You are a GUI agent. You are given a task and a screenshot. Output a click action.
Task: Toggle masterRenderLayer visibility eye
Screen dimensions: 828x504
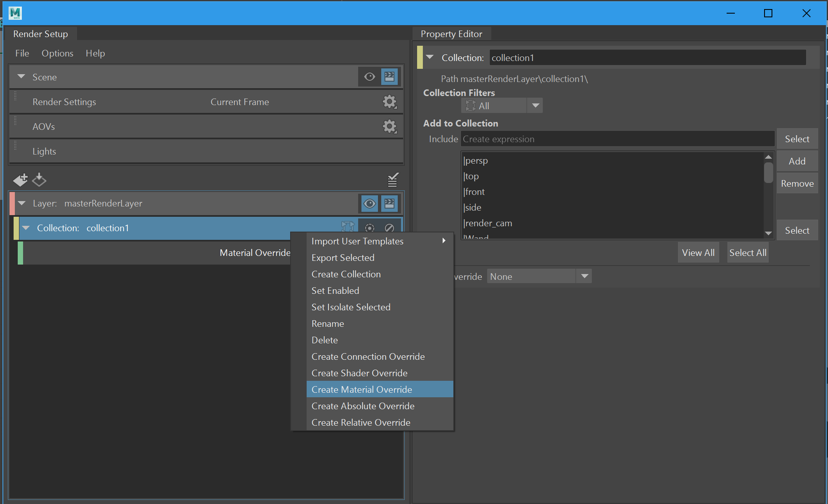point(369,203)
